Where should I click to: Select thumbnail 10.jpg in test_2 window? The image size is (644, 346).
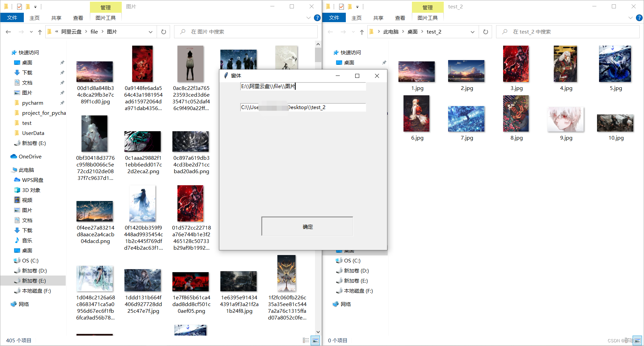[x=615, y=123]
